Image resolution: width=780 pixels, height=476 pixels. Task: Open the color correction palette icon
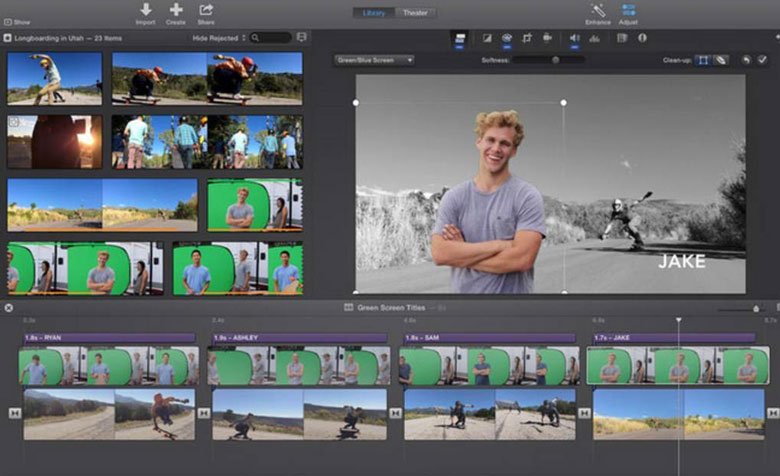point(507,38)
